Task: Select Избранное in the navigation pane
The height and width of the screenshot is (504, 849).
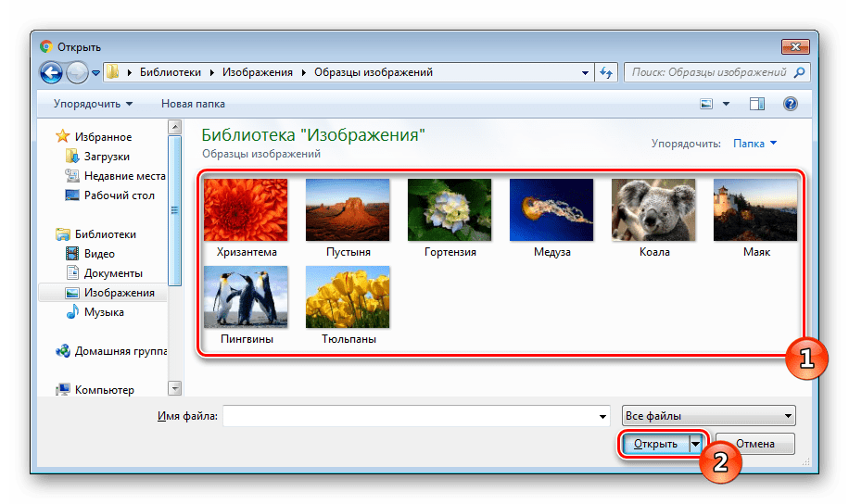Action: point(103,137)
